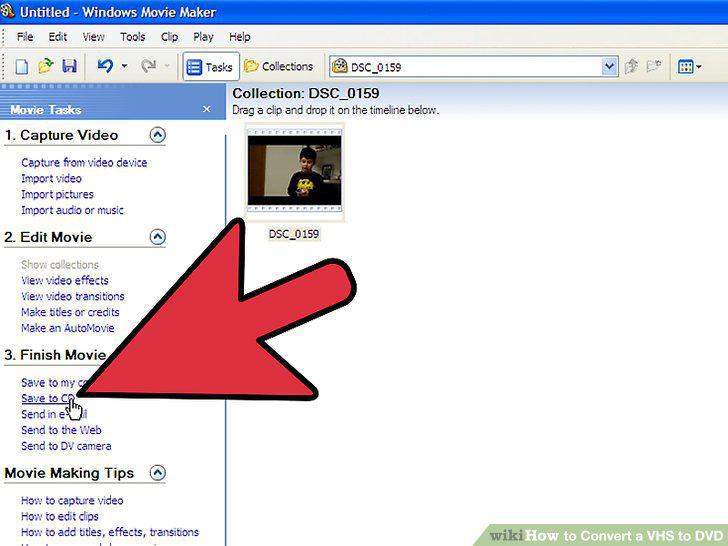Click Capture from video device
Image resolution: width=728 pixels, height=546 pixels.
point(84,162)
